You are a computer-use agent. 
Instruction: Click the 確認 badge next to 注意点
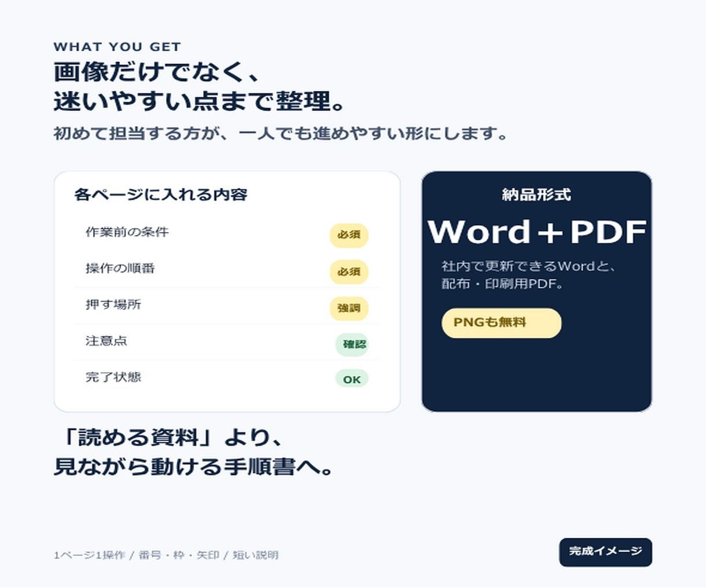coord(352,344)
